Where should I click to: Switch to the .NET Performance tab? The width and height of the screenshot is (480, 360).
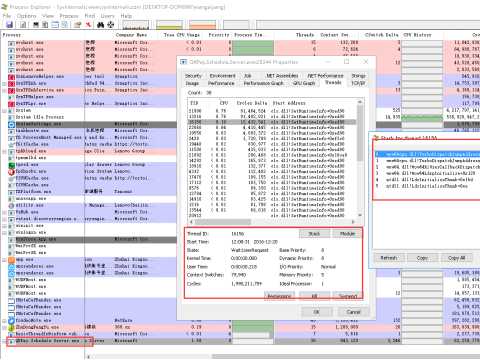pyautogui.click(x=325, y=76)
